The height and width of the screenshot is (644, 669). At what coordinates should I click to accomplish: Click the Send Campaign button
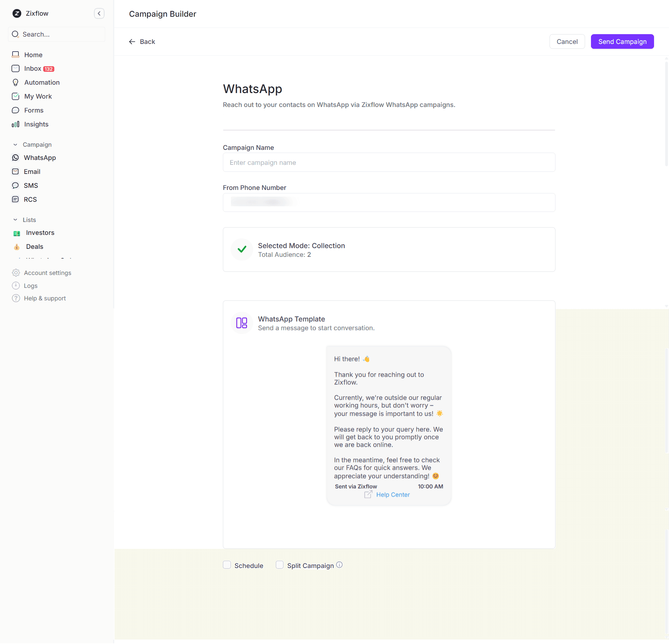tap(622, 41)
